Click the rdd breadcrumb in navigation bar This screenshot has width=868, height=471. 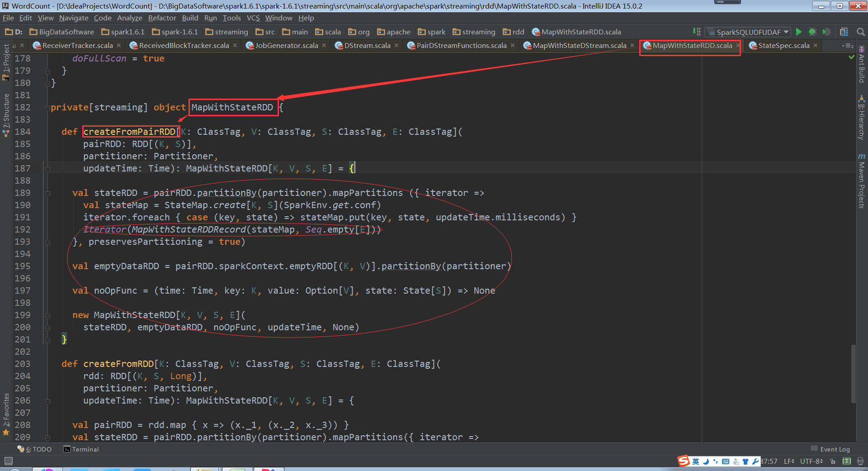(514, 32)
